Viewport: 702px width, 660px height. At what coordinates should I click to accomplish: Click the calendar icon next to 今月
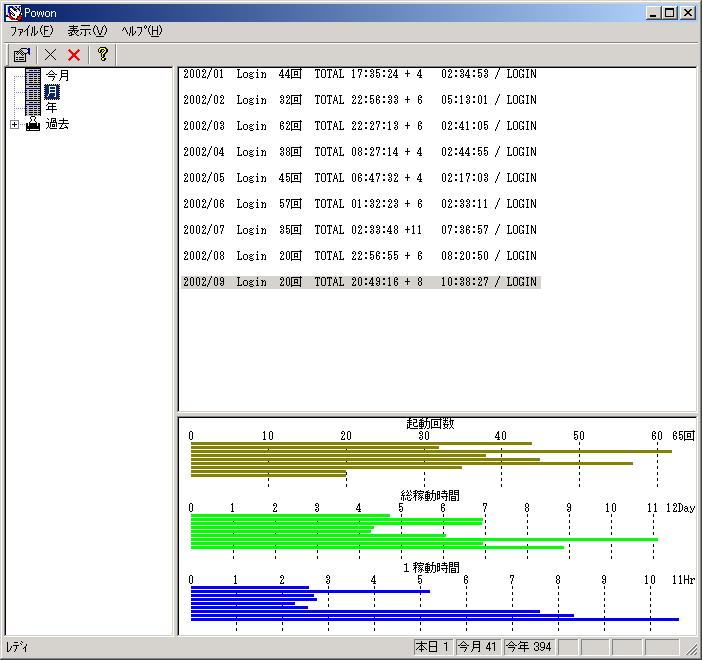[33, 76]
